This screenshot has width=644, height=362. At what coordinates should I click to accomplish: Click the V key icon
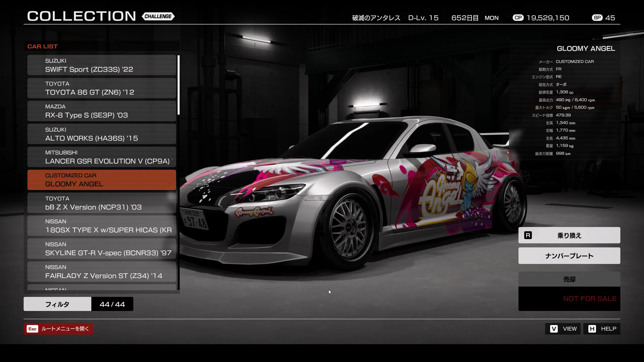[x=554, y=329]
